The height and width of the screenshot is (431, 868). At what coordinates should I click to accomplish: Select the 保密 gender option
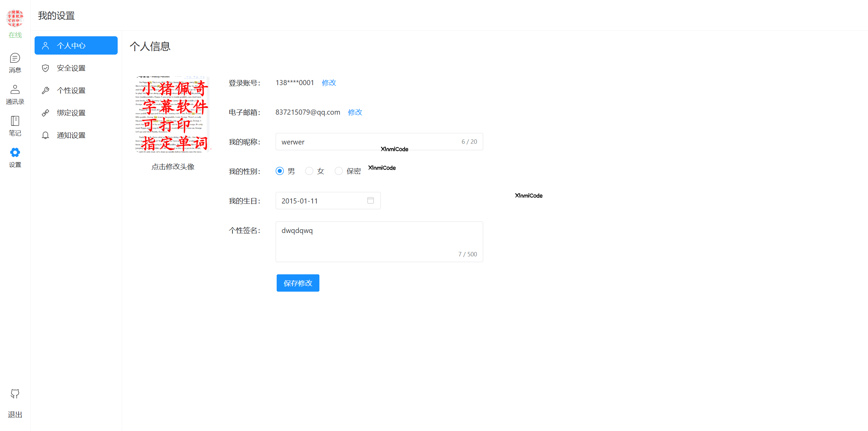pos(338,171)
